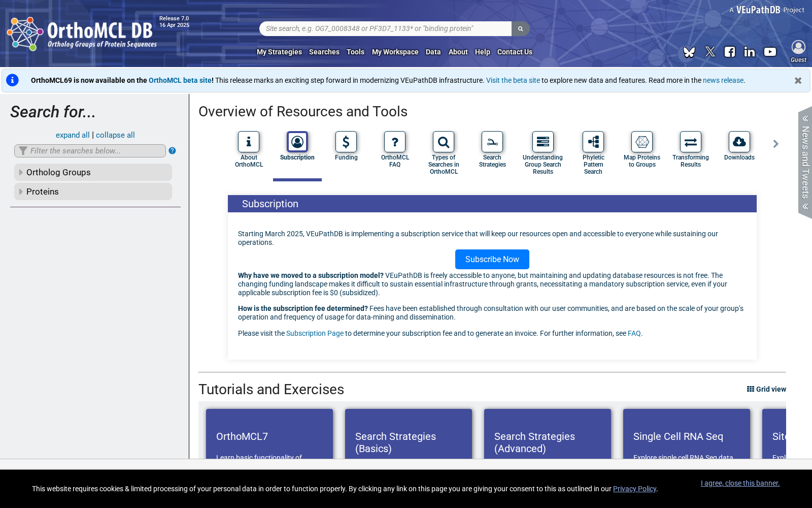Open the Transforming Results icon
This screenshot has width=812, height=508.
[x=691, y=142]
